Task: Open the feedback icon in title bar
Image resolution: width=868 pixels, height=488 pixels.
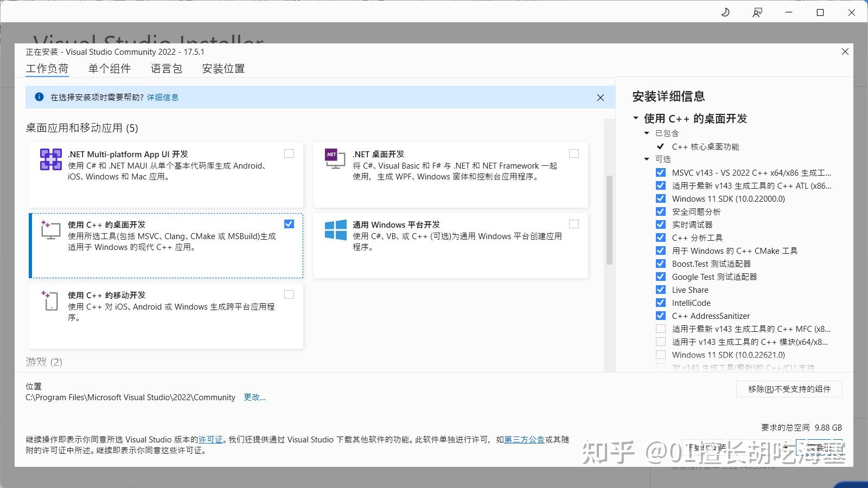Action: coord(757,12)
